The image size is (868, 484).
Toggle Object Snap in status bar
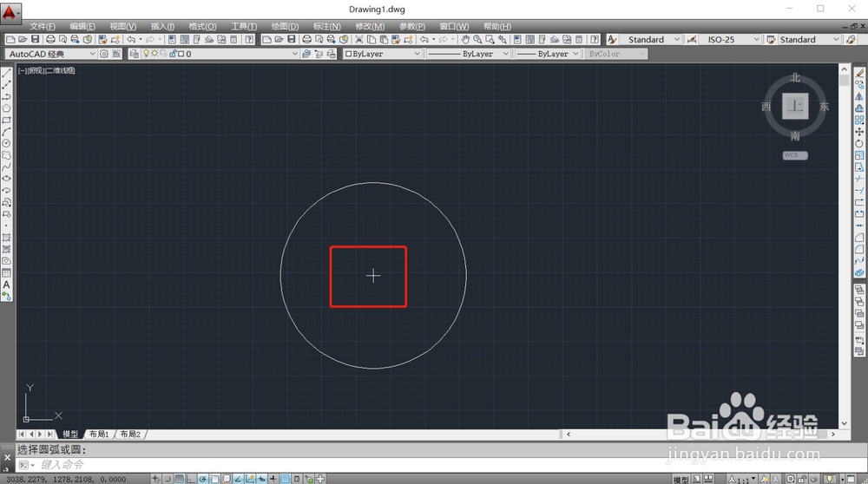214,479
